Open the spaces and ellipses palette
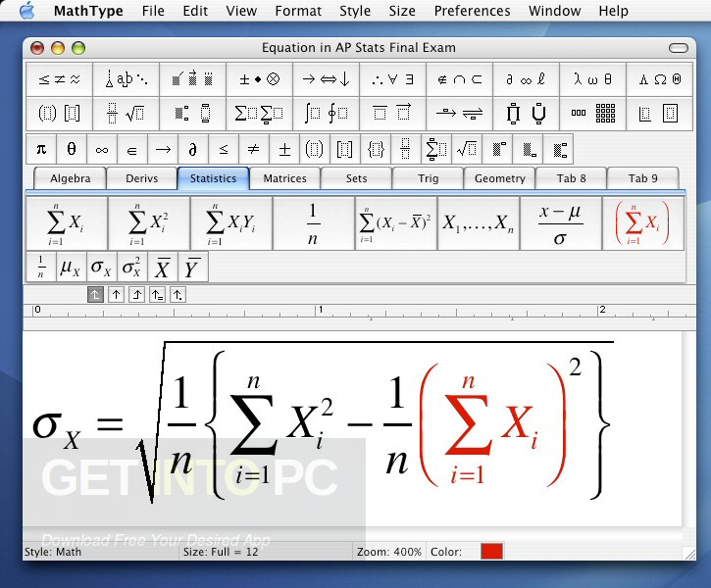 [x=127, y=79]
